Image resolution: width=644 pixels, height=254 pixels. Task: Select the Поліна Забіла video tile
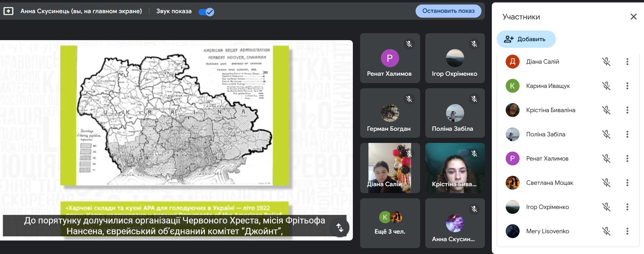coord(455,113)
